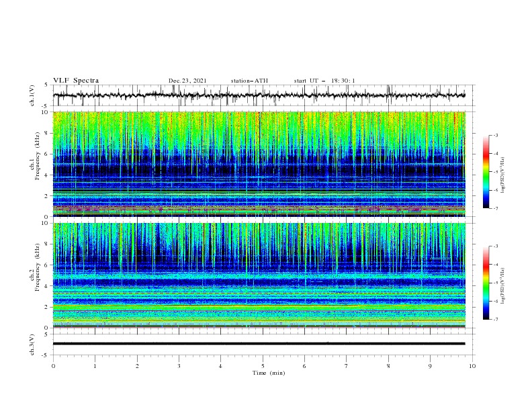
Task: Click the '5' tick on ch.1(V) axis
Action: tap(47, 85)
